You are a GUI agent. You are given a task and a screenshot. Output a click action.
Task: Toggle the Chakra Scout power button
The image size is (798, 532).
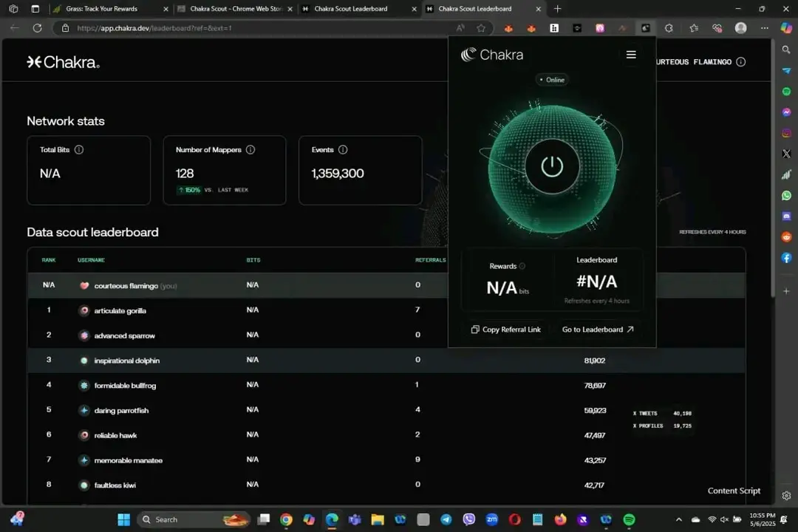(x=552, y=166)
